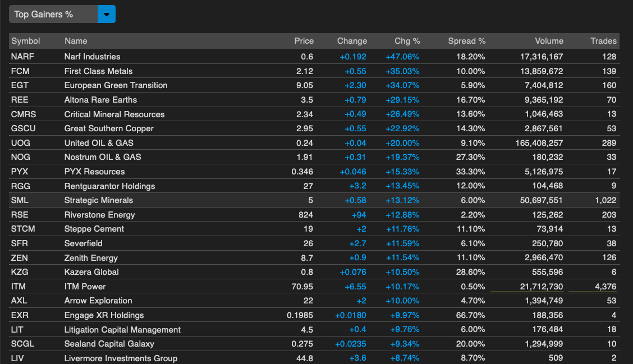This screenshot has width=633, height=364.
Task: Open the Top Gainers % dropdown arrow
Action: (x=106, y=14)
